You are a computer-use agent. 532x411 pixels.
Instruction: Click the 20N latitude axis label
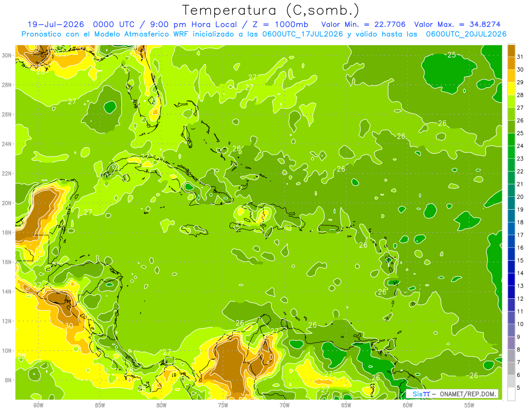6,203
